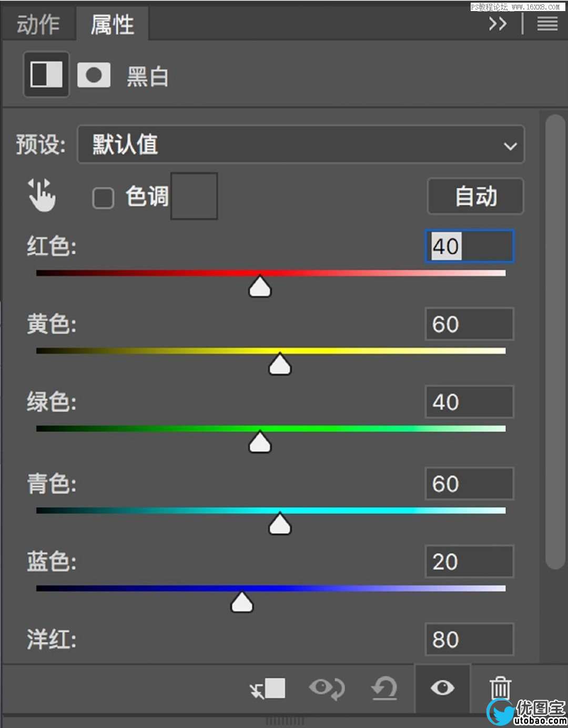Reset adjustment to defaults icon
The height and width of the screenshot is (728, 568).
coord(384,688)
